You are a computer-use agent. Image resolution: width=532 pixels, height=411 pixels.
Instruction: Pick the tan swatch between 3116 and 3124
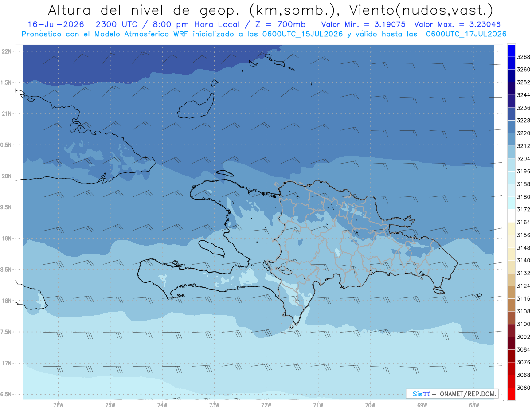(x=511, y=292)
